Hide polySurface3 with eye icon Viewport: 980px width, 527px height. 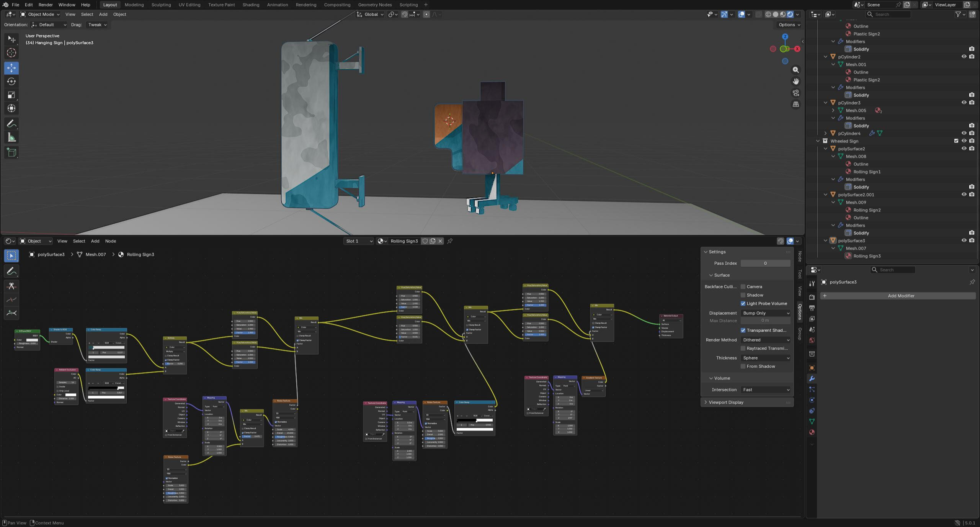(964, 241)
